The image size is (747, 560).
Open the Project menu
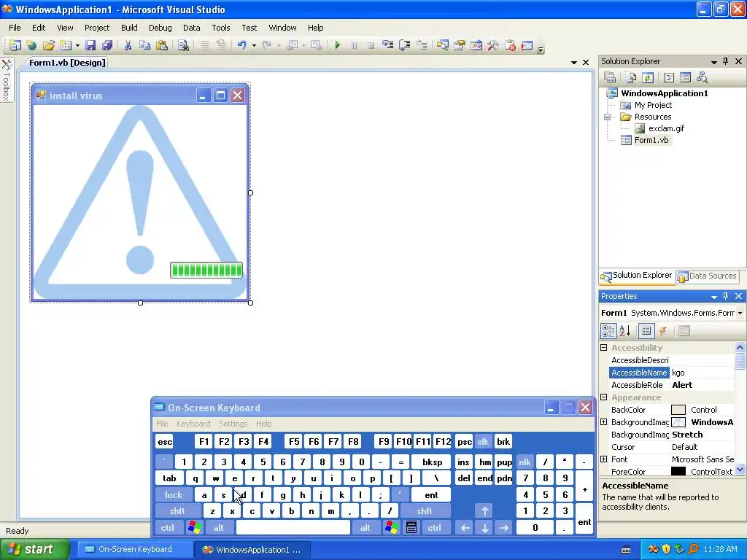coord(97,28)
